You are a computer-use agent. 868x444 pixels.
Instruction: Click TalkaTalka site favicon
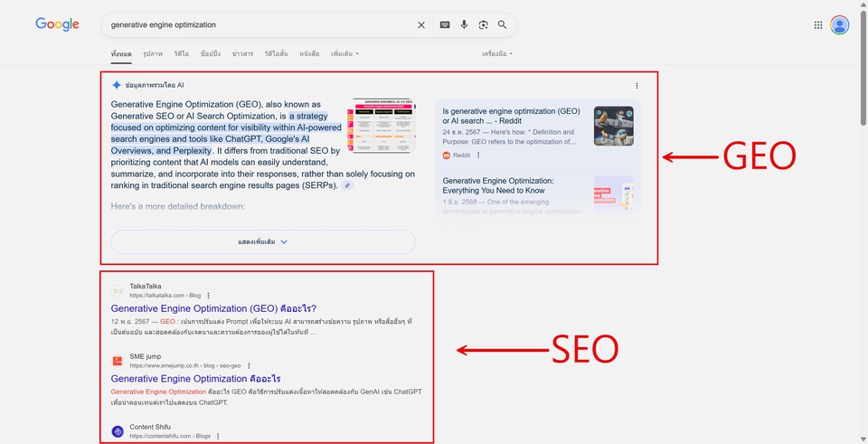(x=118, y=290)
